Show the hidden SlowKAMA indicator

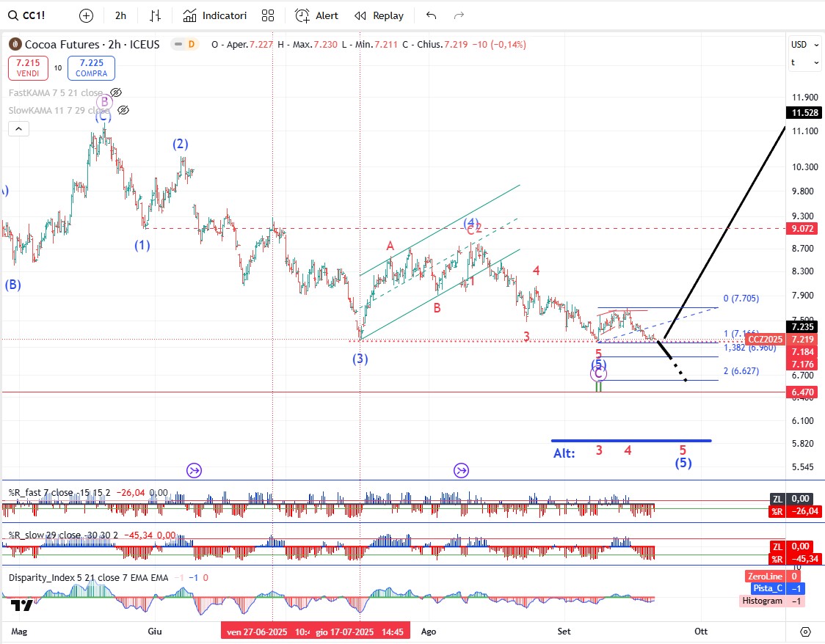pos(123,111)
